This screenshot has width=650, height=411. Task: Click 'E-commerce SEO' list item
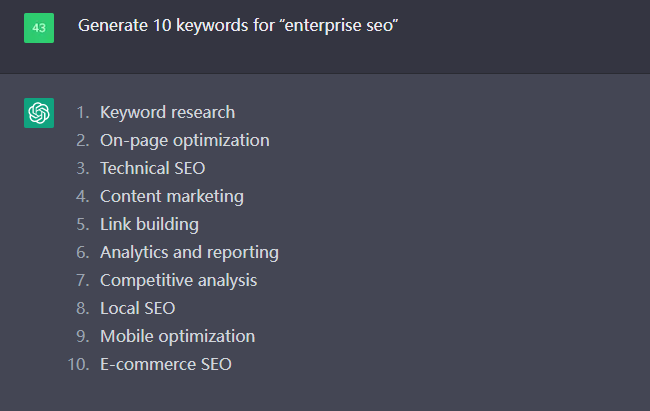pos(166,365)
